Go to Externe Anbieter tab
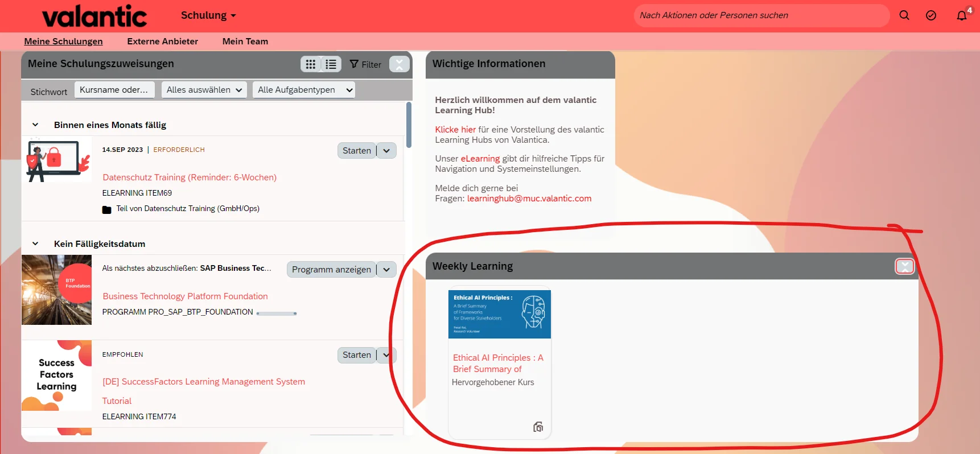This screenshot has height=454, width=980. [163, 42]
